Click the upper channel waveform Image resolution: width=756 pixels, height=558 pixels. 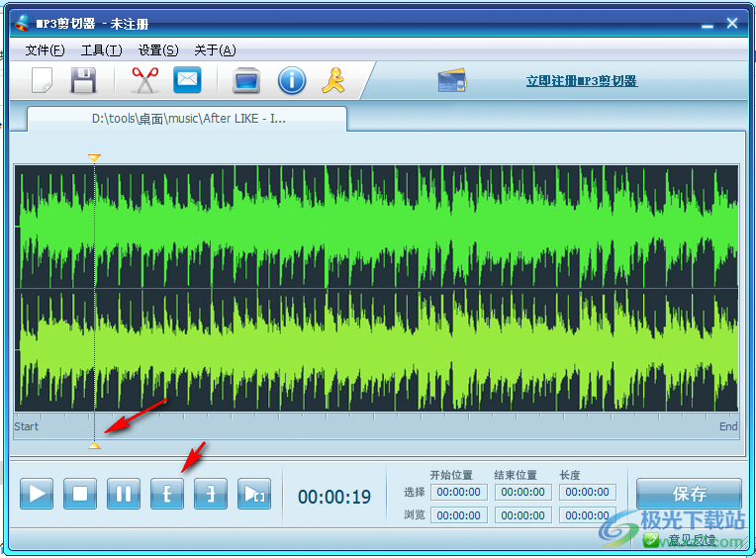coord(376,227)
